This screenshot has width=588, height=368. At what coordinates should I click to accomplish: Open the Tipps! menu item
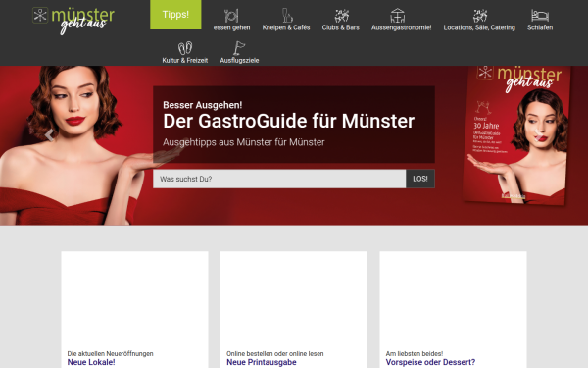pos(175,15)
